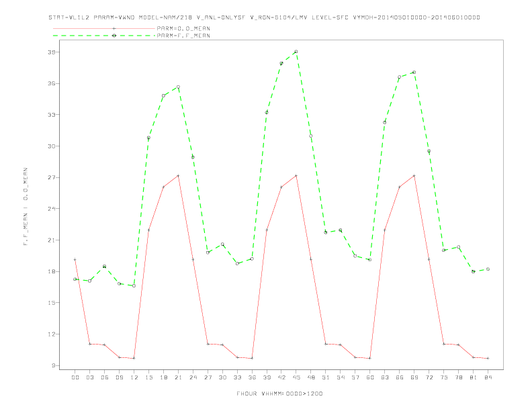The width and height of the screenshot is (532, 411).
Task: Select the green dashed legend line sample
Action: (104, 36)
